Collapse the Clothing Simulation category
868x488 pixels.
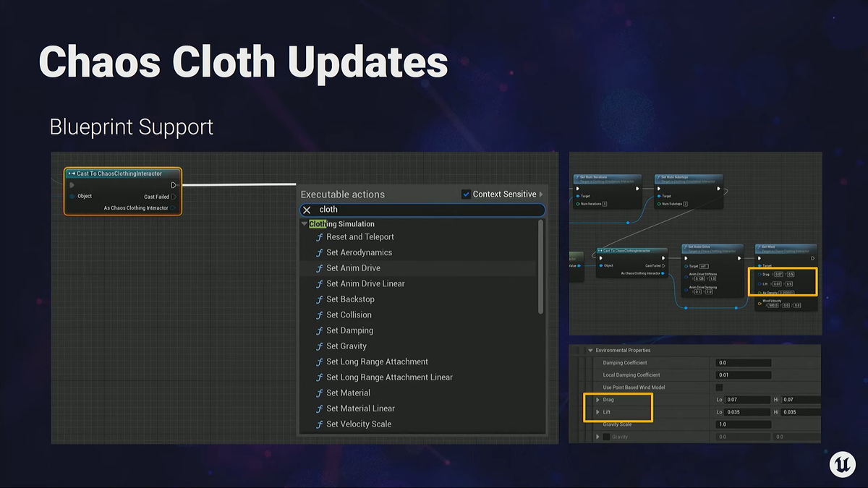point(305,224)
